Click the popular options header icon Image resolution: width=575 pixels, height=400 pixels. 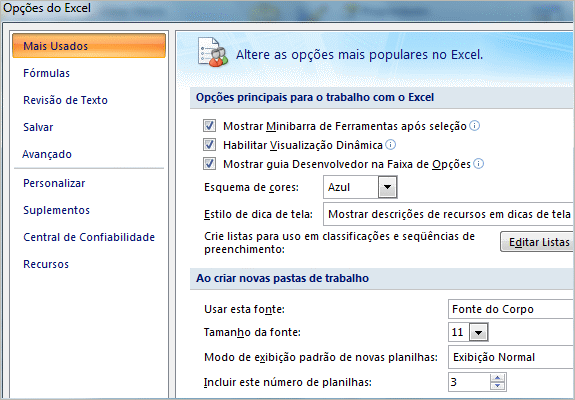[213, 52]
